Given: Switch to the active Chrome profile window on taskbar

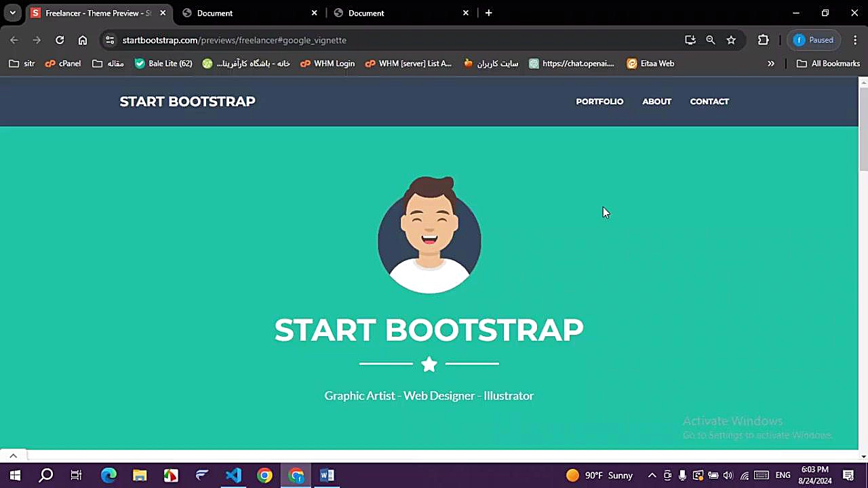Looking at the screenshot, I should 296,475.
